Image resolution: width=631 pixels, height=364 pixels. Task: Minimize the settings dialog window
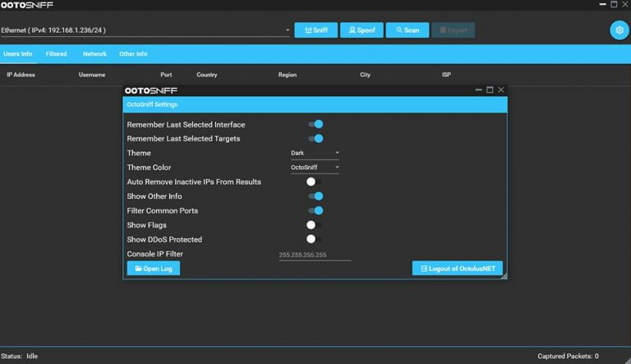(x=478, y=90)
